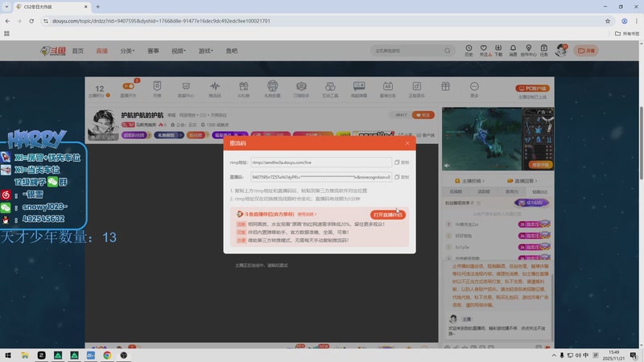
Task: Open 正版音乐 licensed music icon
Action: pos(416,89)
